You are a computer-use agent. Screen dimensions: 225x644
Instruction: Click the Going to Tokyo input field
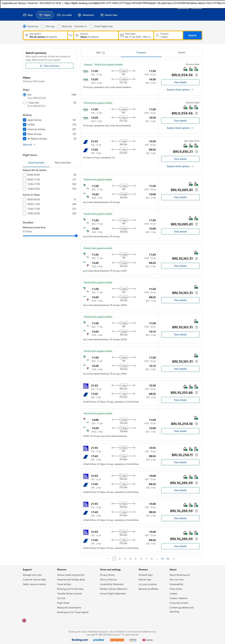pyautogui.click(x=96, y=35)
